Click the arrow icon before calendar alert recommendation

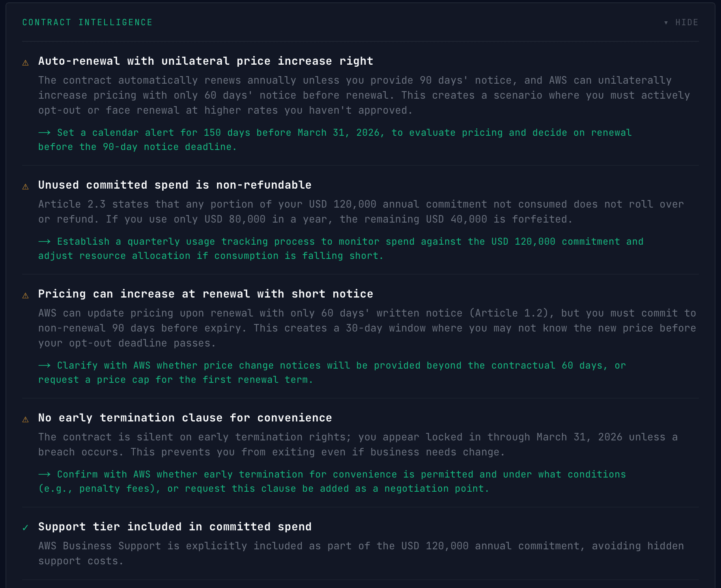45,133
